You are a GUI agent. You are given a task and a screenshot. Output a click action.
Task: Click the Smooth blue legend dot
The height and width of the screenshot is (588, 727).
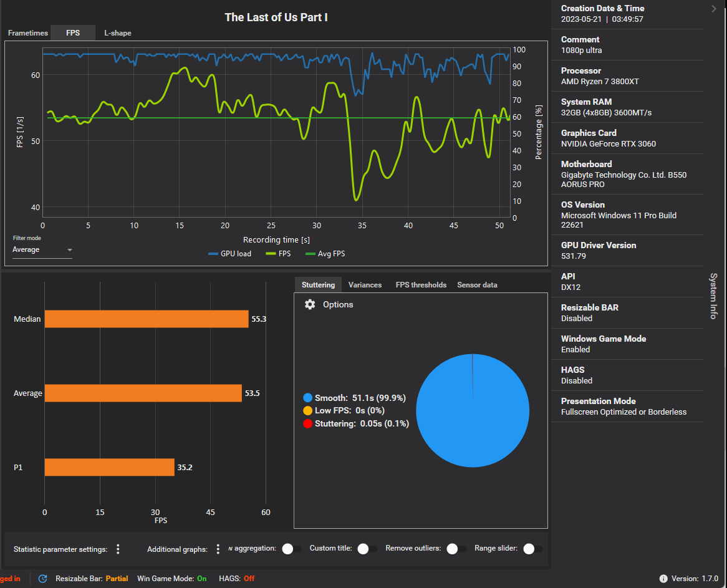(307, 398)
